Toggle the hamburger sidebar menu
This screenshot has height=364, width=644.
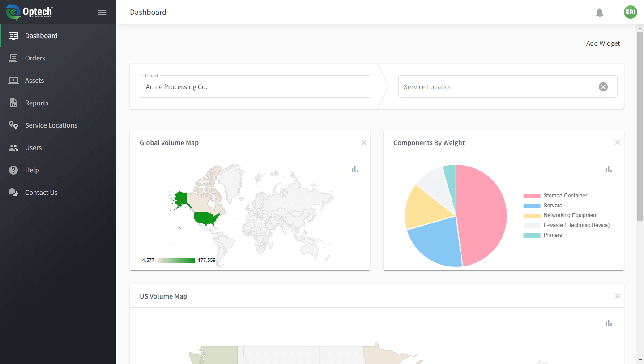[x=102, y=13]
